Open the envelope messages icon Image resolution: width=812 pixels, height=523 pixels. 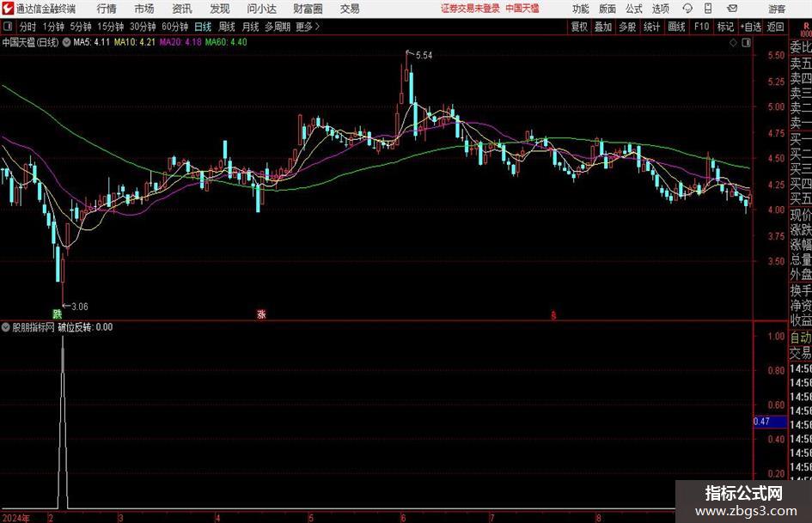[732, 9]
